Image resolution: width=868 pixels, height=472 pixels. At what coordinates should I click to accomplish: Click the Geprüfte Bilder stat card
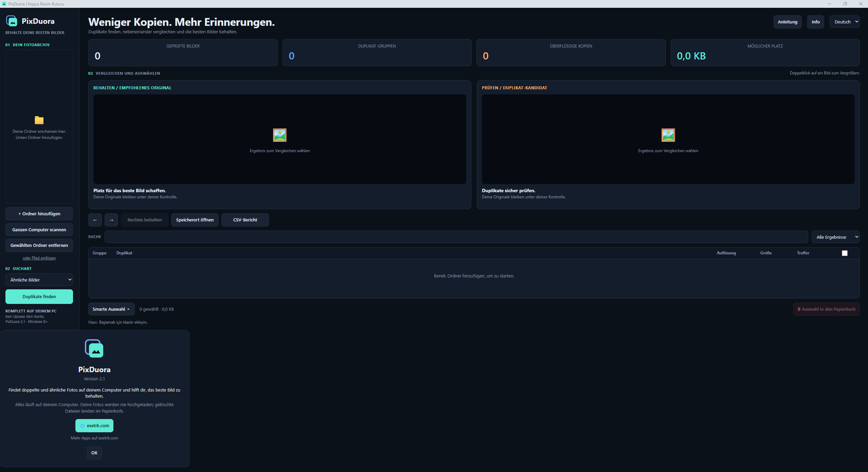183,53
